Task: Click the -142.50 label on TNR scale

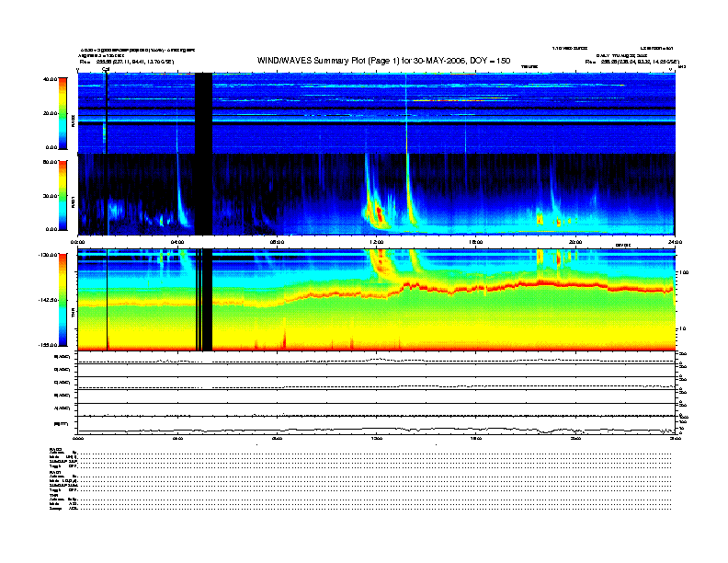Action: coord(48,300)
